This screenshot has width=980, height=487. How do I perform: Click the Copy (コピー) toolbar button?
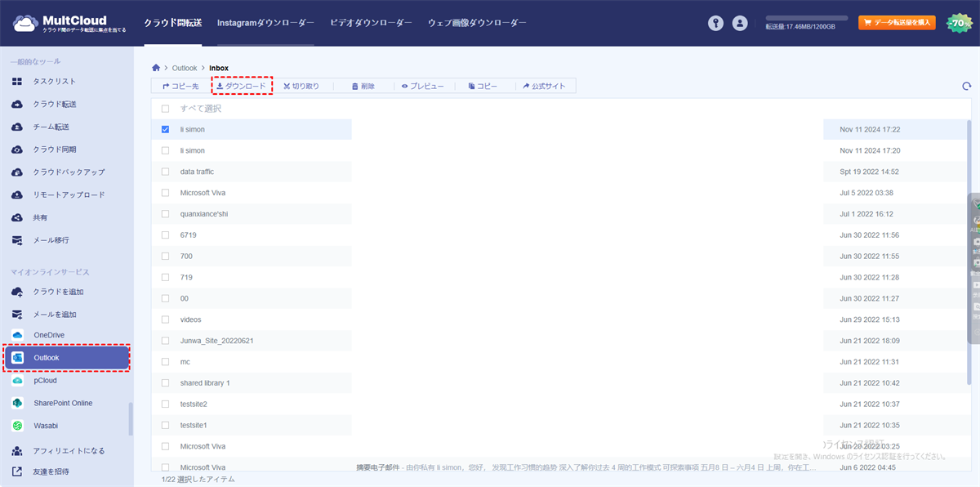pyautogui.click(x=483, y=86)
